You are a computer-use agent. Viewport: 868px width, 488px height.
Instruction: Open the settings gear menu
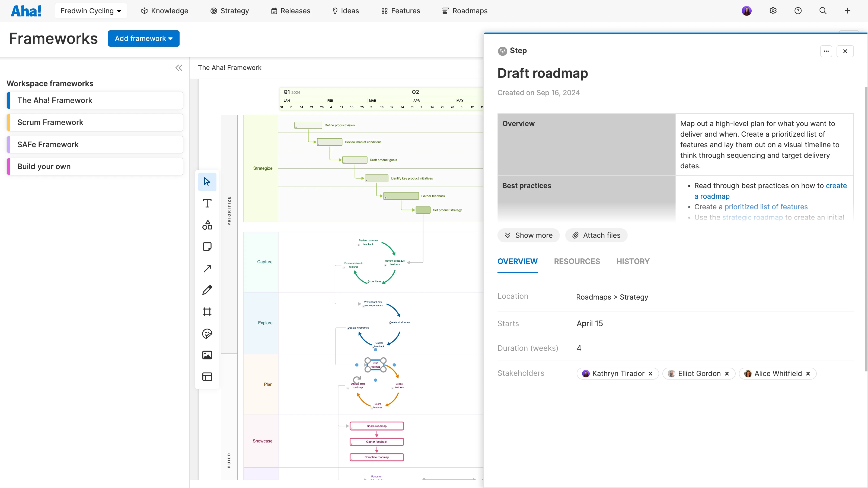(773, 11)
